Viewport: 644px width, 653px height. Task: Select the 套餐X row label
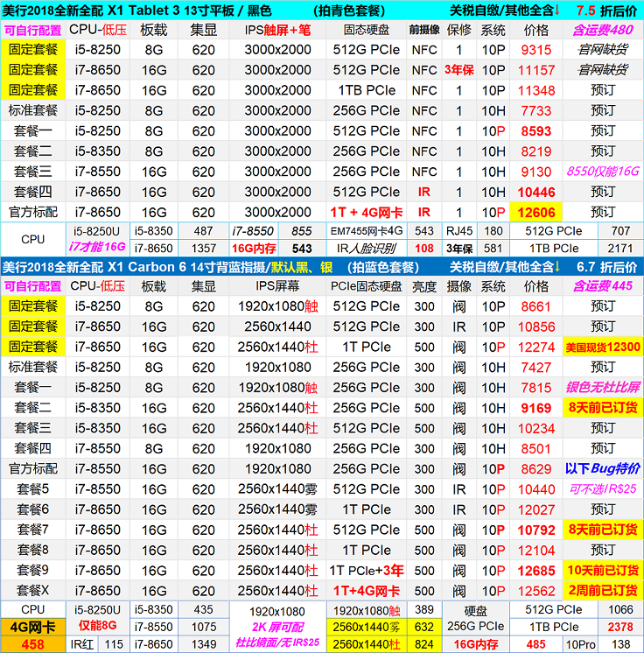click(33, 590)
